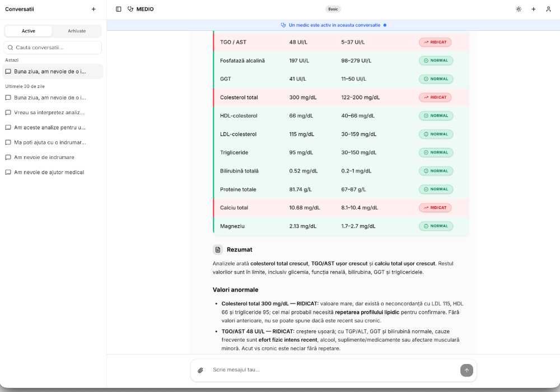Click NORMAL badge in Bilirubină totală row
560x392 pixels.
[436, 171]
